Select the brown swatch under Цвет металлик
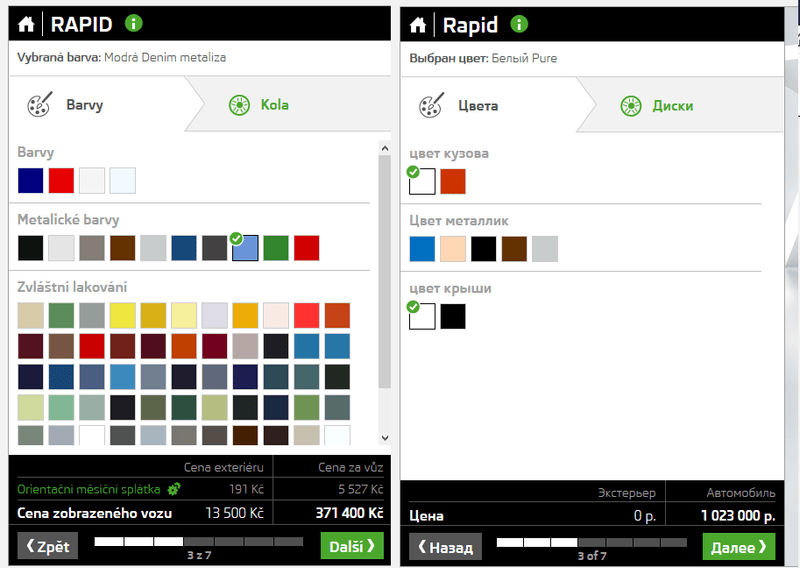Viewport: 800px width, 568px height. (514, 249)
